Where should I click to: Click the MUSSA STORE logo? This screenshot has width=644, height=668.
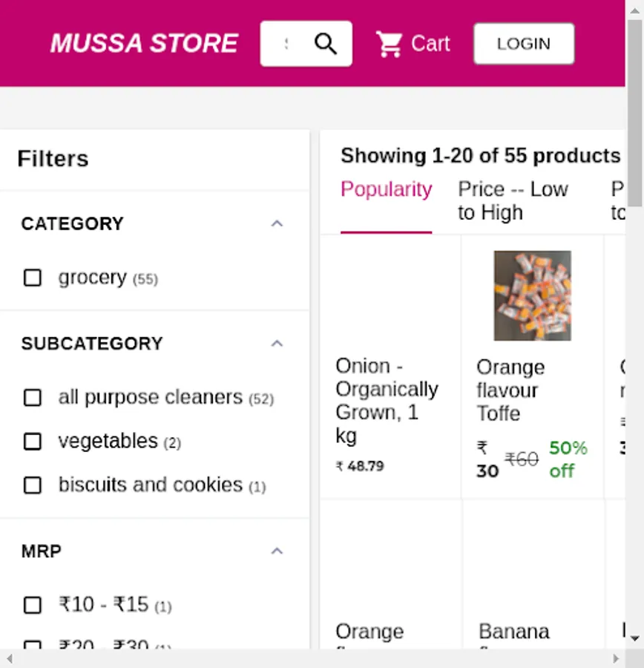[x=144, y=44]
